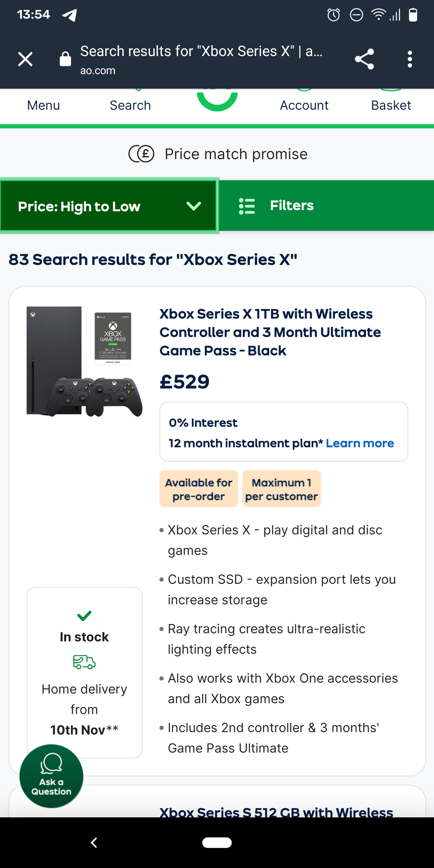Go to the Account section

(x=304, y=105)
